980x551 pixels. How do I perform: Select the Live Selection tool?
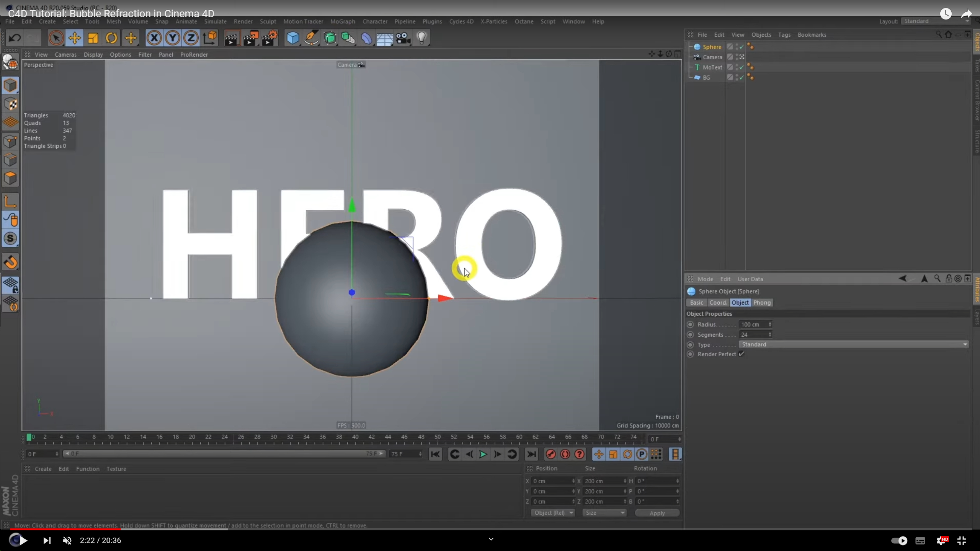[56, 38]
